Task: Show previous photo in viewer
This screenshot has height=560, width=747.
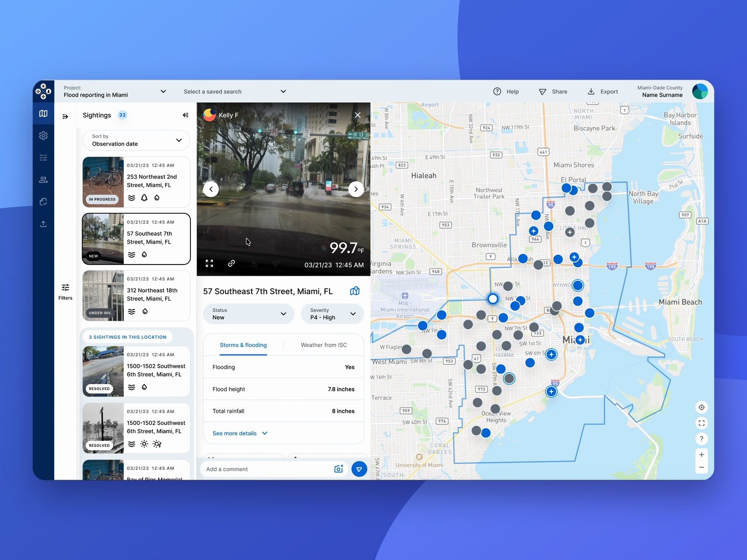Action: click(211, 189)
